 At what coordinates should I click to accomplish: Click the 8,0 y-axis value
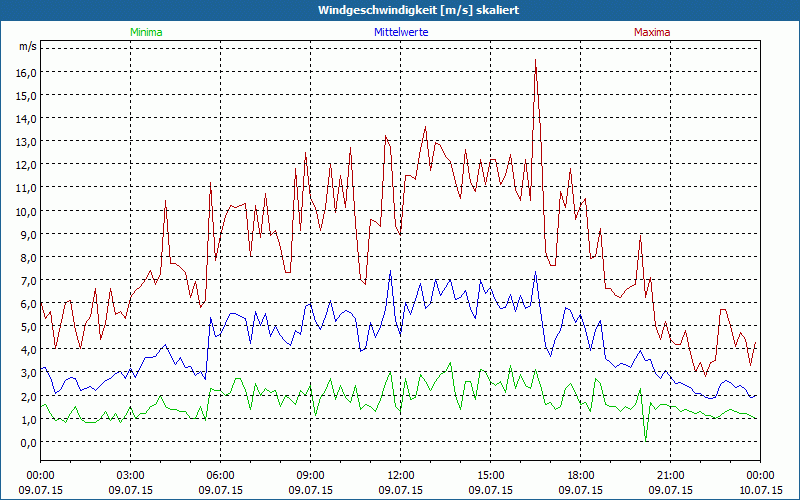[x=30, y=257]
